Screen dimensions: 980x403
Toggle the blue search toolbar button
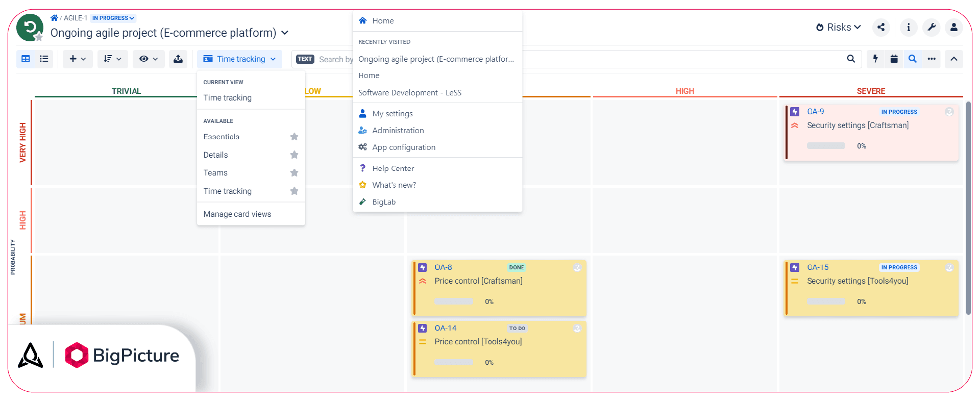[913, 59]
